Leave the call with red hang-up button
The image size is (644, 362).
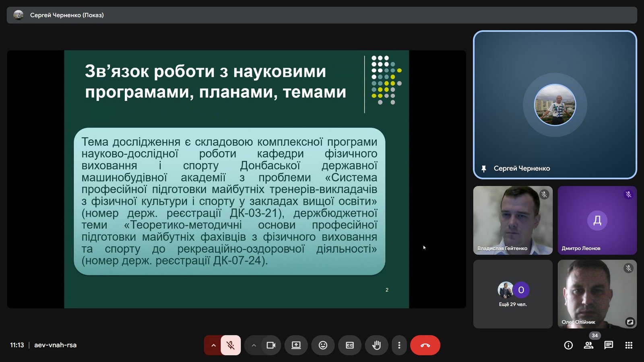(425, 345)
